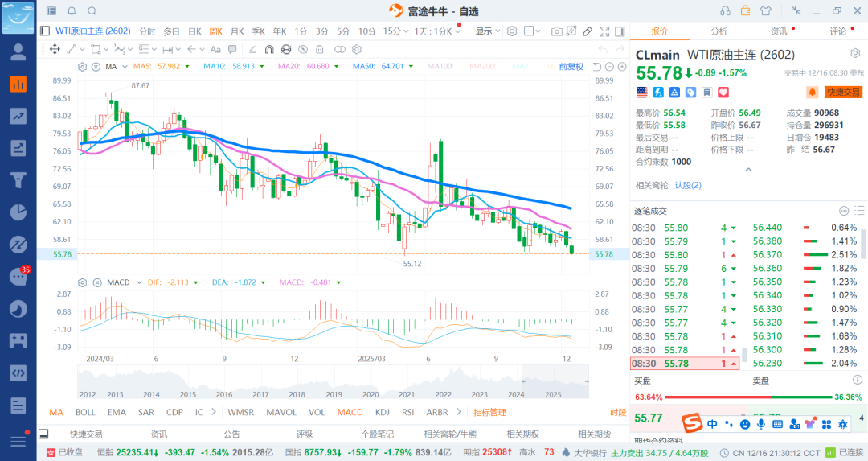Open the 资讯 tab in right panel
This screenshot has height=461, width=868.
(778, 31)
